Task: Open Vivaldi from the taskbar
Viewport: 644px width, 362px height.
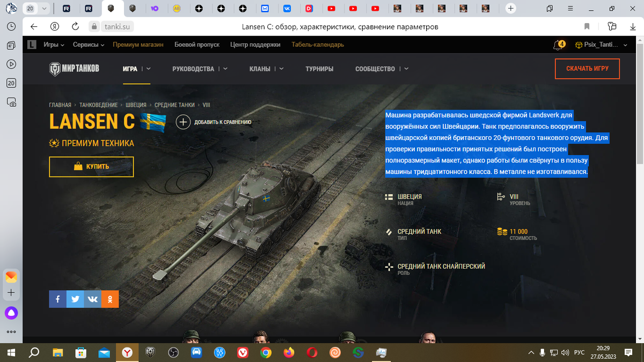Action: pyautogui.click(x=243, y=352)
